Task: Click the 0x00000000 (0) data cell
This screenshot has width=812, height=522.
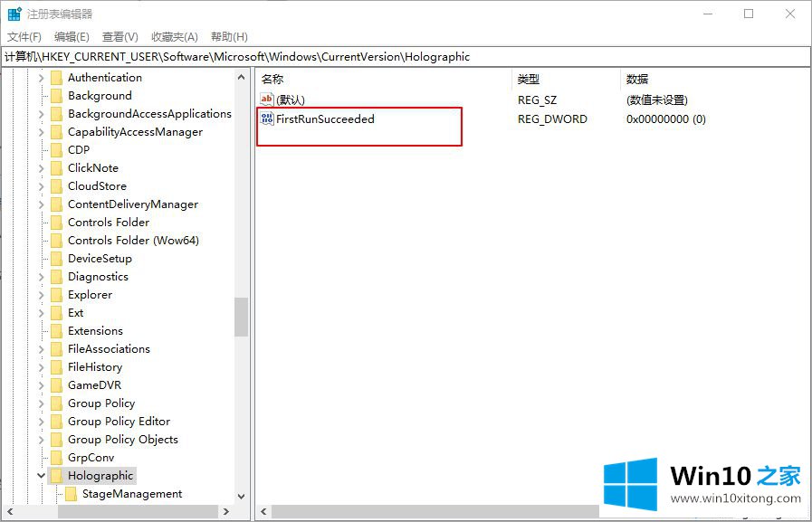Action: [x=666, y=119]
